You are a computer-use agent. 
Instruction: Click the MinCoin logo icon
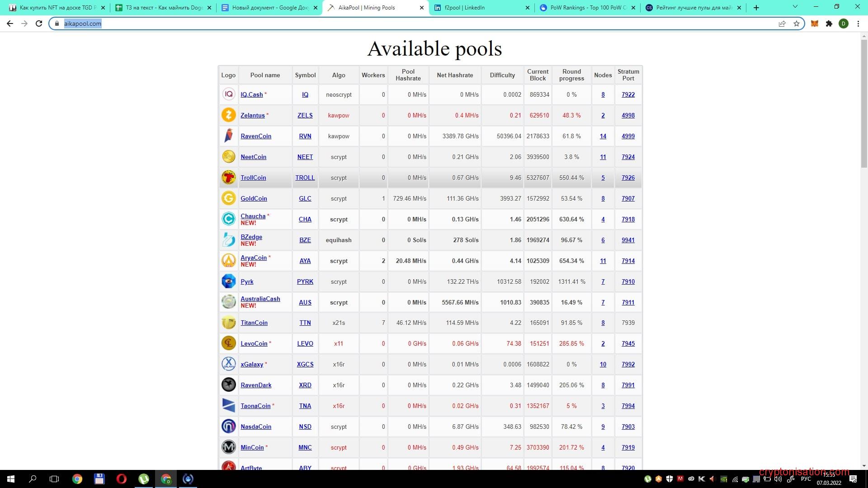click(228, 447)
